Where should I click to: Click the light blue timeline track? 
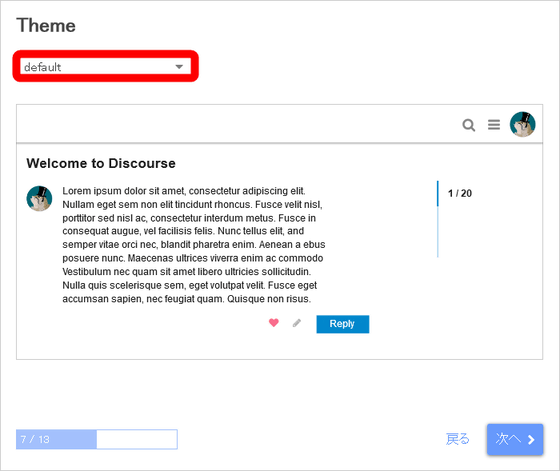pyautogui.click(x=438, y=232)
